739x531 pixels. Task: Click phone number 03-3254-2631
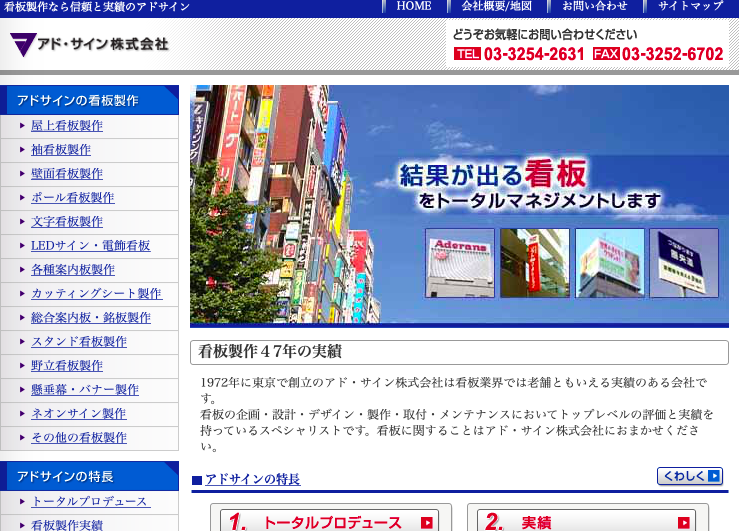(534, 54)
